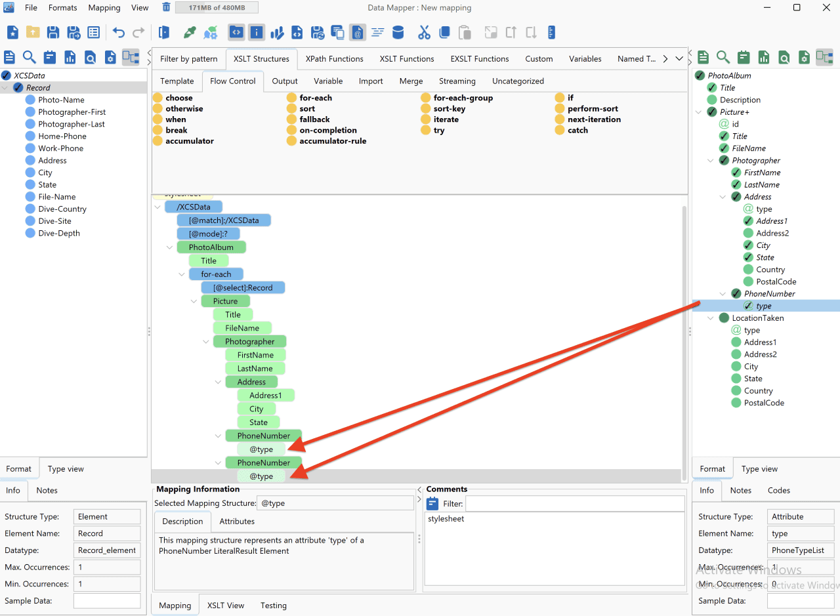
Task: Click the database cylinder toolbar icon
Action: (398, 32)
